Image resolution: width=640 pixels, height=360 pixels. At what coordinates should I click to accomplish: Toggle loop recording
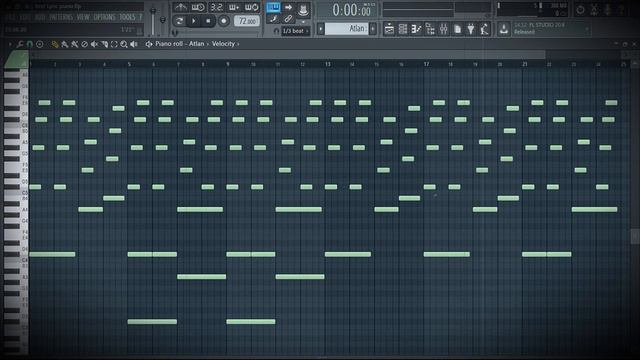251,7
